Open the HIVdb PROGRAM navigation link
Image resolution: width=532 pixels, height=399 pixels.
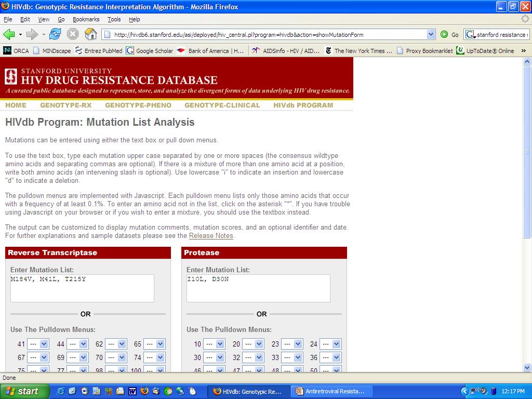[303, 105]
